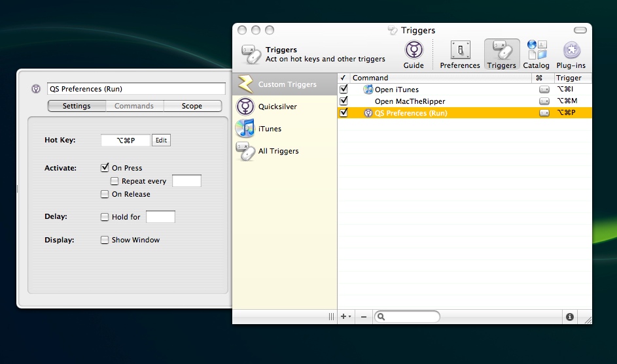This screenshot has height=364, width=617.
Task: Disable the QS Preferences (Run) trigger checkbox
Action: click(x=344, y=113)
